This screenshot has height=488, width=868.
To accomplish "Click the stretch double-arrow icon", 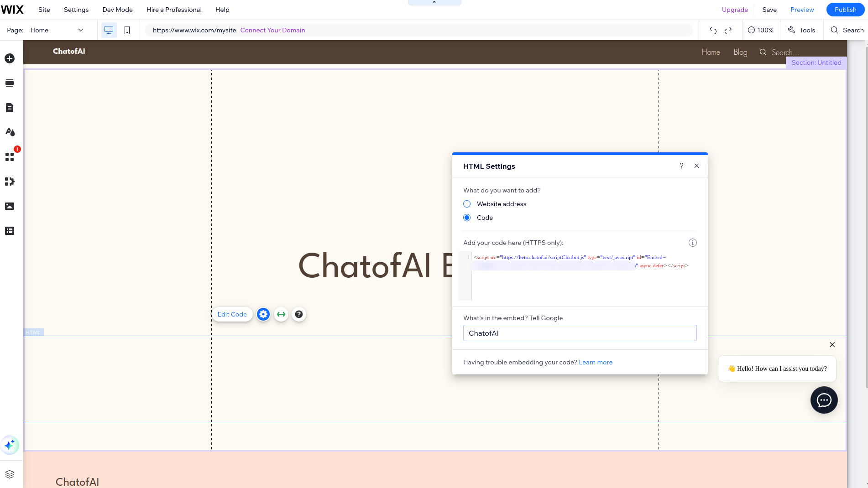I will (281, 314).
